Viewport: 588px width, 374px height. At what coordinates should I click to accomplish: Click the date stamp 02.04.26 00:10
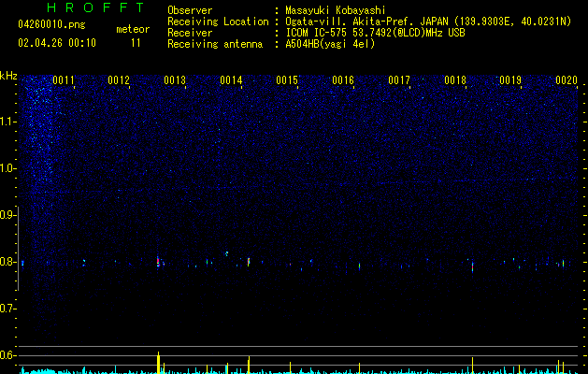coord(57,43)
